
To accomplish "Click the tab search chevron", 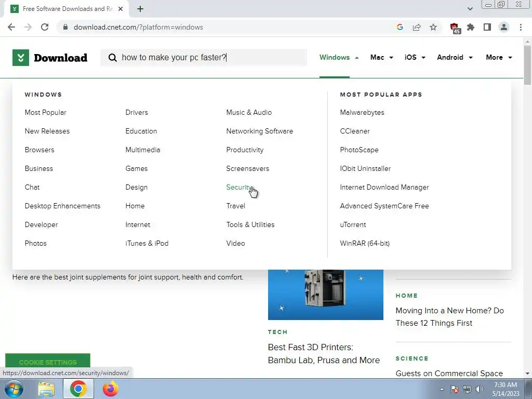I will (470, 9).
